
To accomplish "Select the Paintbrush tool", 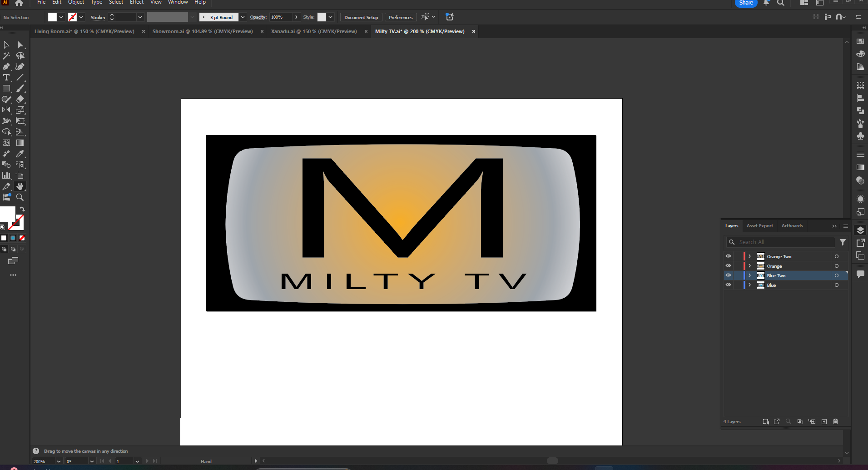I will 20,88.
